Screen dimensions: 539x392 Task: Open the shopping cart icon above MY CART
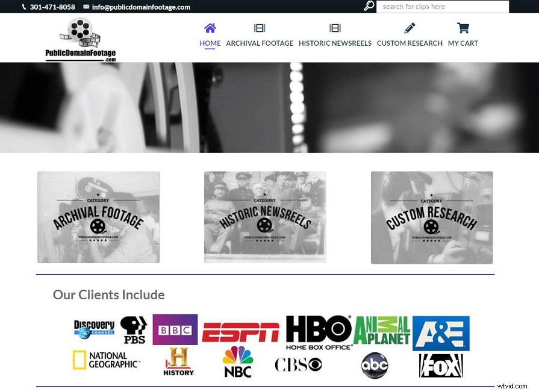[463, 27]
